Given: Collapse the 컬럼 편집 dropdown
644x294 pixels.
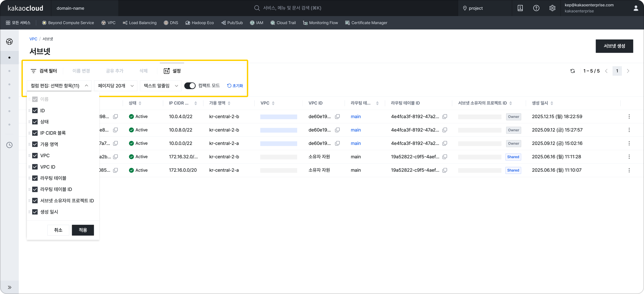Looking at the screenshot, I should click(59, 86).
